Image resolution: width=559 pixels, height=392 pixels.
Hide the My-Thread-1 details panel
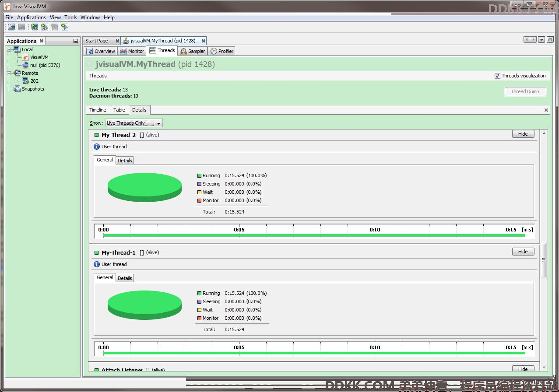coord(523,252)
